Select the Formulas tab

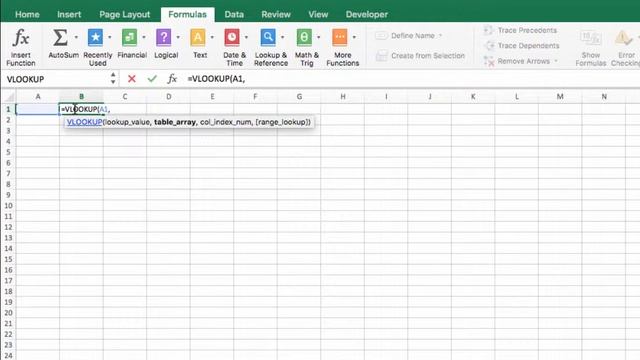(x=187, y=14)
